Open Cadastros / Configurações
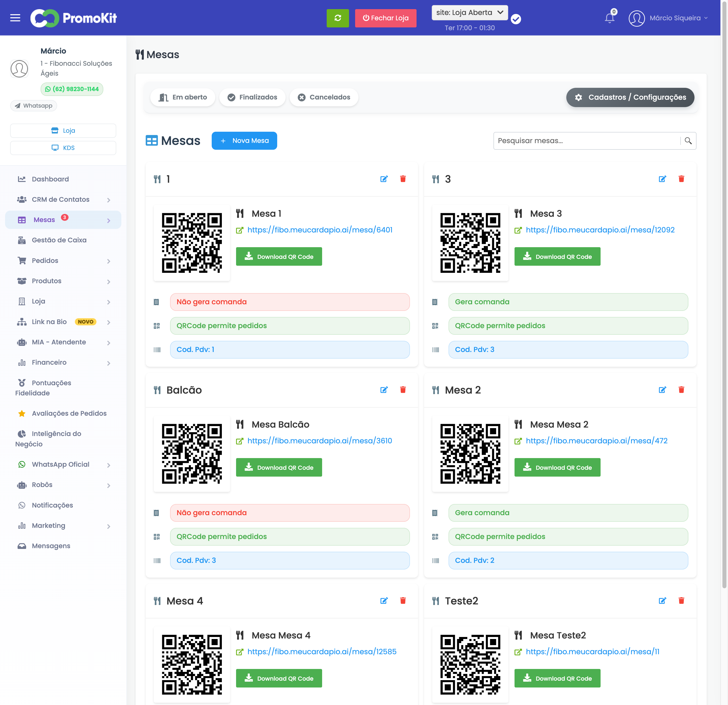Image resolution: width=728 pixels, height=705 pixels. tap(630, 97)
